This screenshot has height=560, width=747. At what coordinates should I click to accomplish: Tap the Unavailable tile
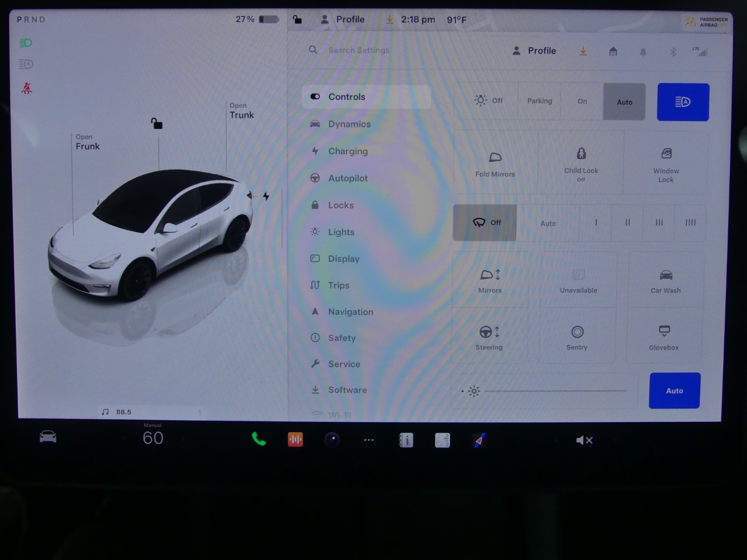click(578, 281)
